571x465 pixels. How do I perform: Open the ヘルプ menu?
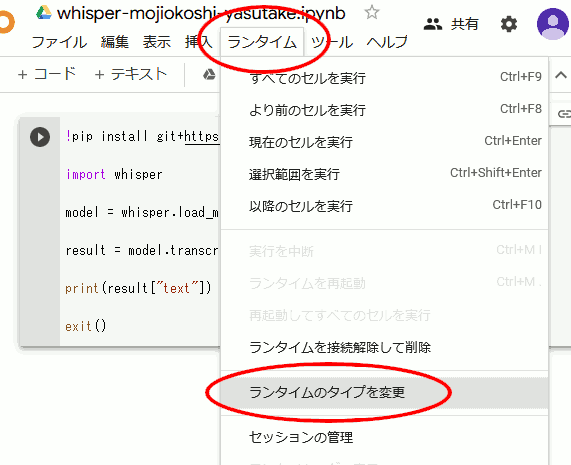pos(387,42)
